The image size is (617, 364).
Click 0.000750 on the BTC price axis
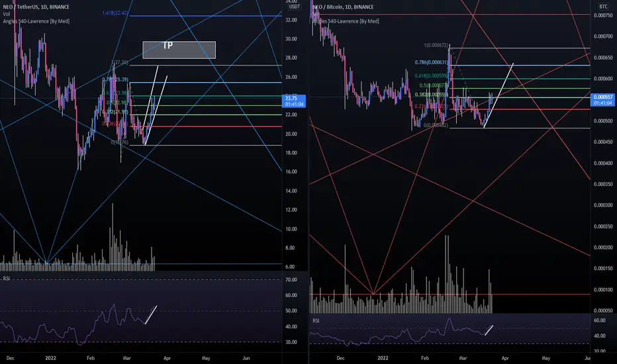point(603,15)
